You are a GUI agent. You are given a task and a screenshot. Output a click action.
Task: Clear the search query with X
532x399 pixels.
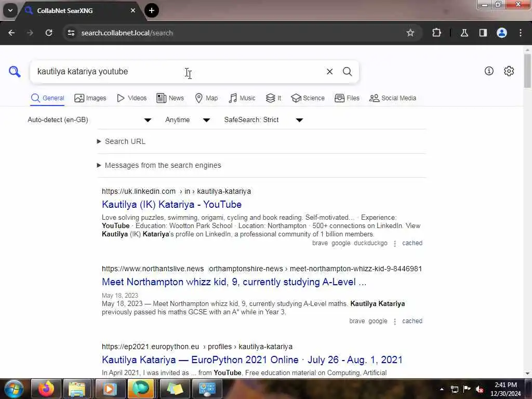pos(329,72)
